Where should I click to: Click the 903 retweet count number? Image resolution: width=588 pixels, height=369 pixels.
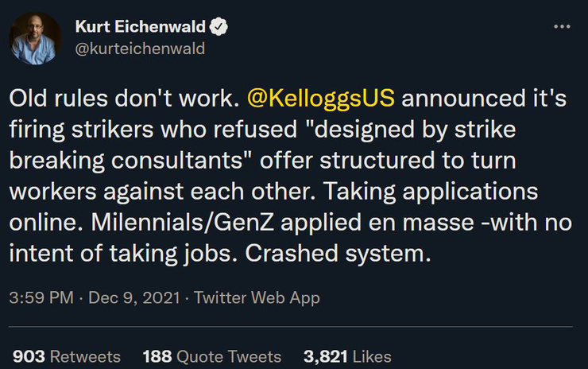click(29, 356)
